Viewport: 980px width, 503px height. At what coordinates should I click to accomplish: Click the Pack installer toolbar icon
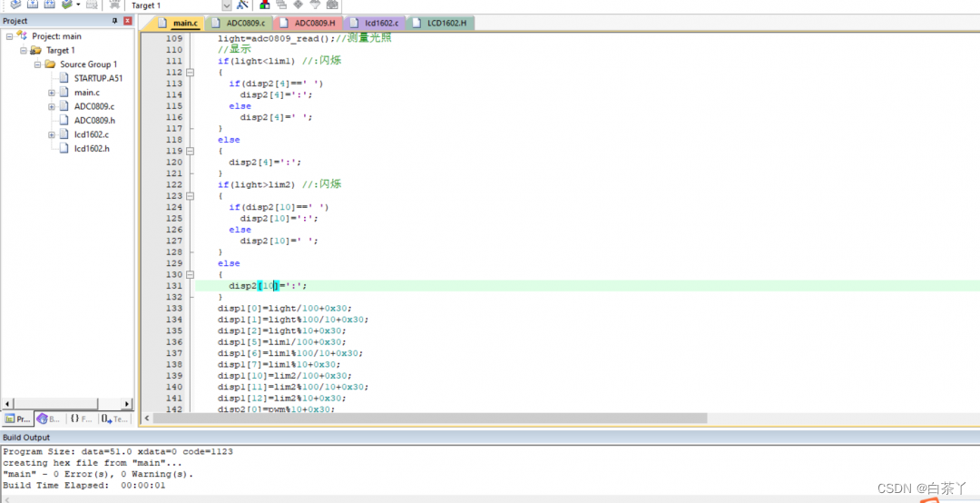pyautogui.click(x=332, y=5)
